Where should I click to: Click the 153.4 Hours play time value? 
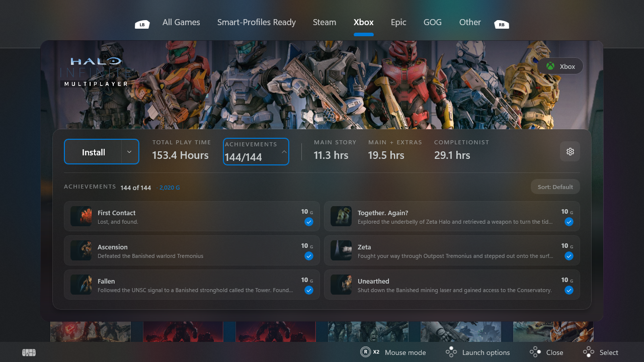click(x=181, y=155)
